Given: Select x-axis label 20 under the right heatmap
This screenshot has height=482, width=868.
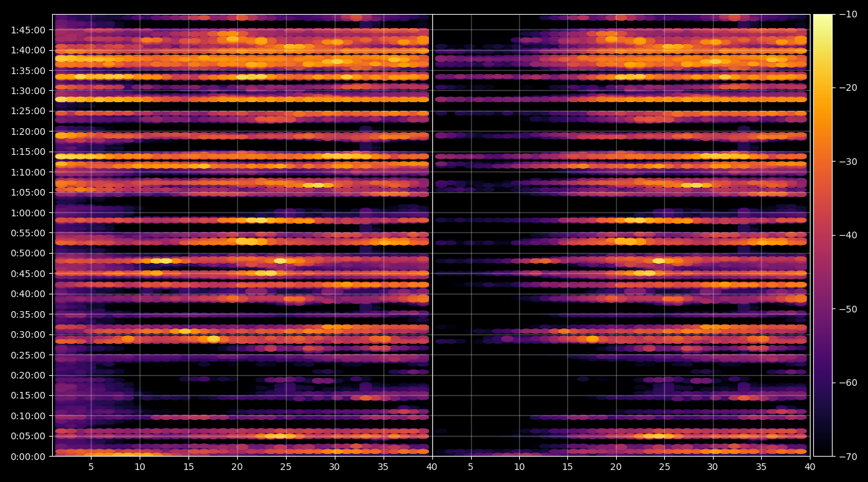Looking at the screenshot, I should (x=616, y=467).
